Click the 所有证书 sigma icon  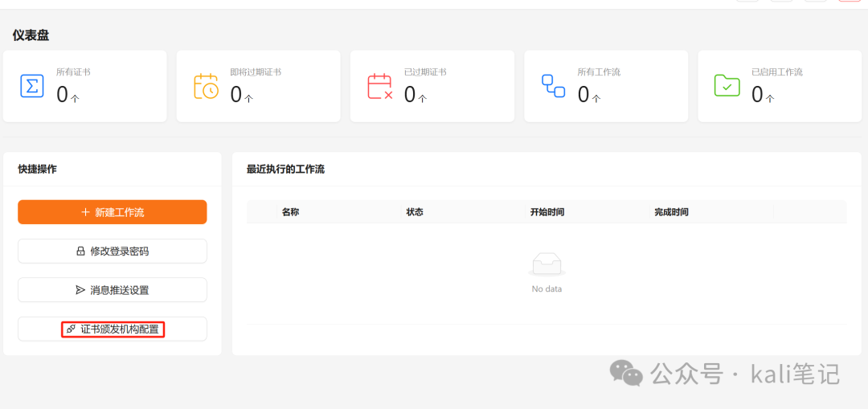(32, 86)
